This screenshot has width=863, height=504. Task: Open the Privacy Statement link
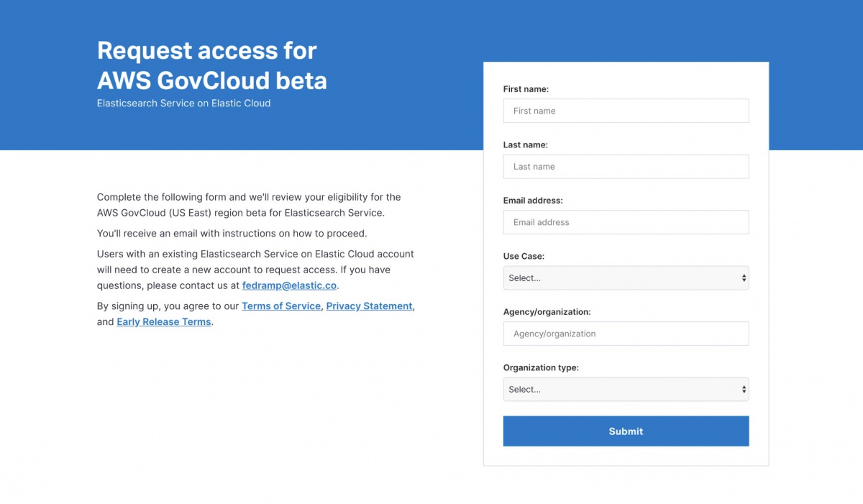(x=369, y=306)
